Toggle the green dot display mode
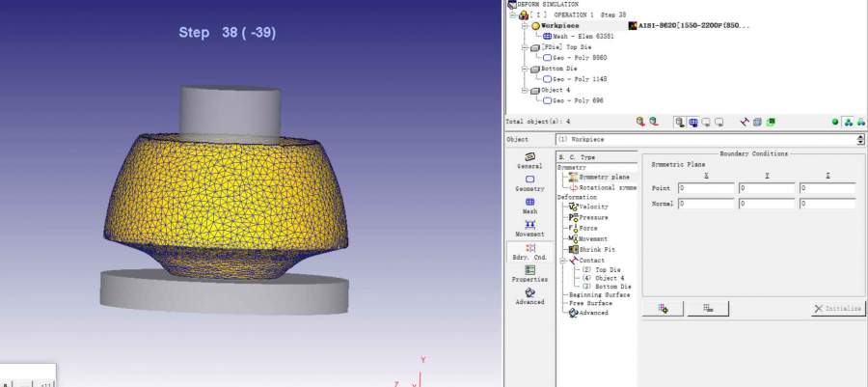 (x=835, y=122)
